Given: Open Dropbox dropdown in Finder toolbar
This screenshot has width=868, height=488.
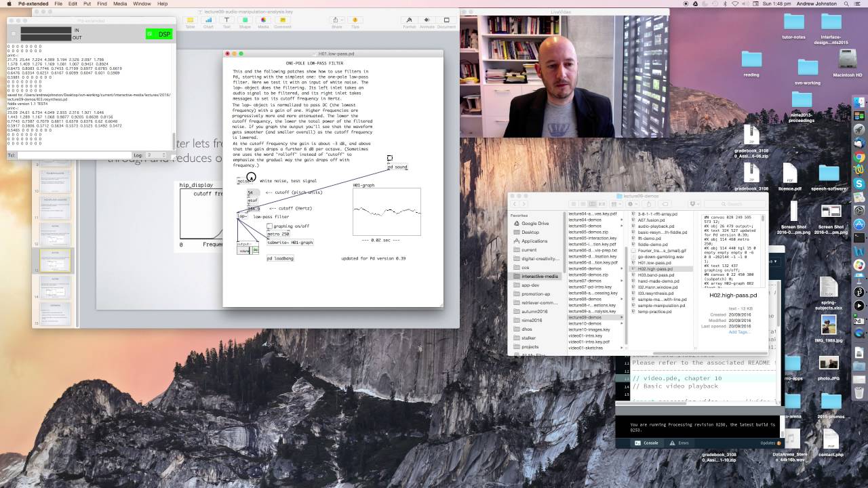Looking at the screenshot, I should tap(694, 204).
